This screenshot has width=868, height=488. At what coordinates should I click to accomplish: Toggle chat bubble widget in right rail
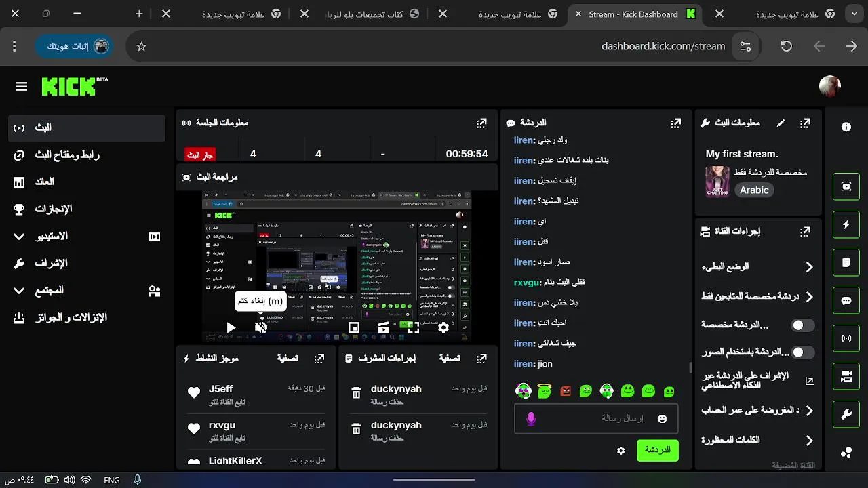coord(846,300)
